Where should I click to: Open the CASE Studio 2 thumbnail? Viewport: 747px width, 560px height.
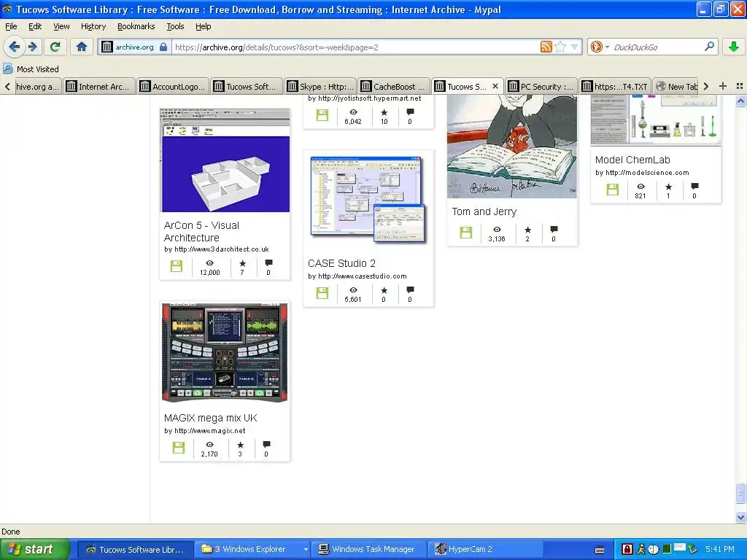point(368,199)
